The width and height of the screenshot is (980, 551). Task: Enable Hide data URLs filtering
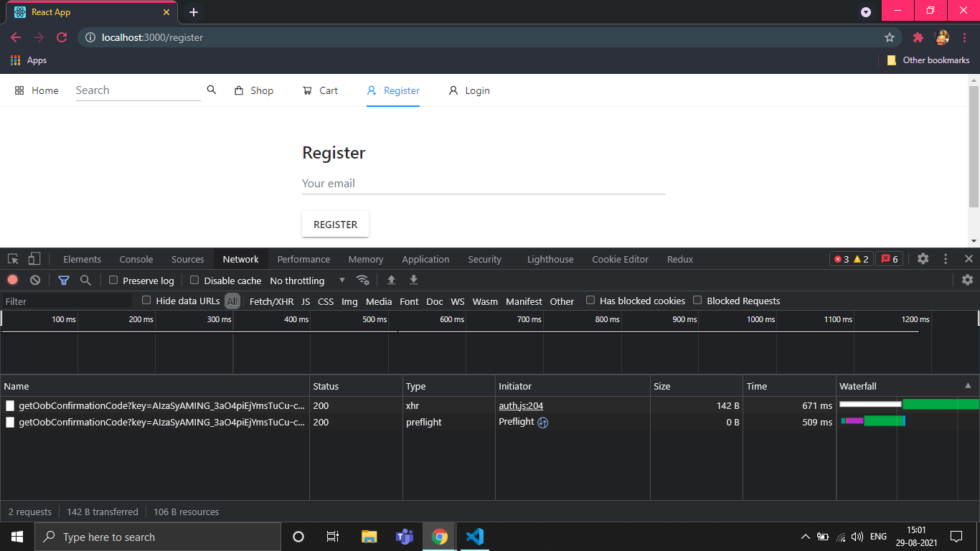146,301
